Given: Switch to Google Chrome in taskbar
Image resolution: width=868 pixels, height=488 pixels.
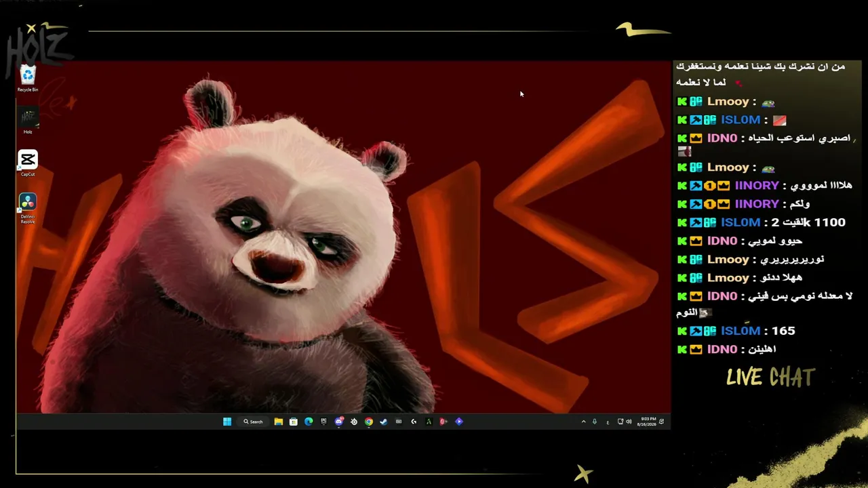Looking at the screenshot, I should click(369, 422).
